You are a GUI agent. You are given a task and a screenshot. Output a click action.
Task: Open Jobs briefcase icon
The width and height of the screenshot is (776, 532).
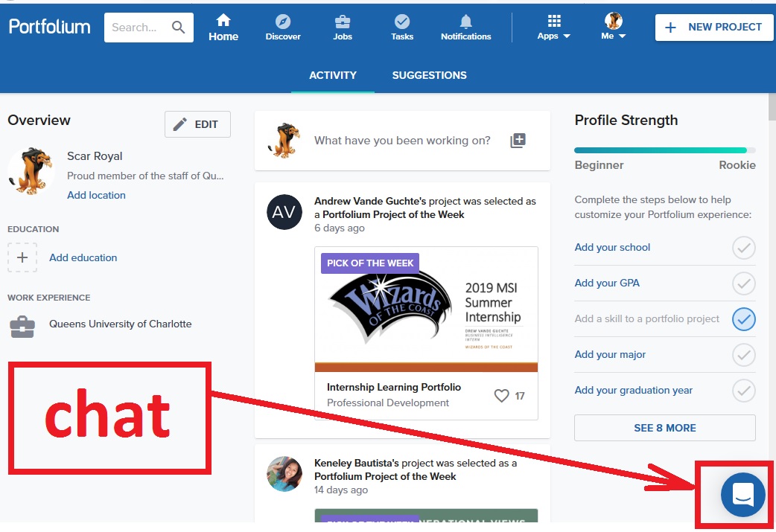[343, 22]
